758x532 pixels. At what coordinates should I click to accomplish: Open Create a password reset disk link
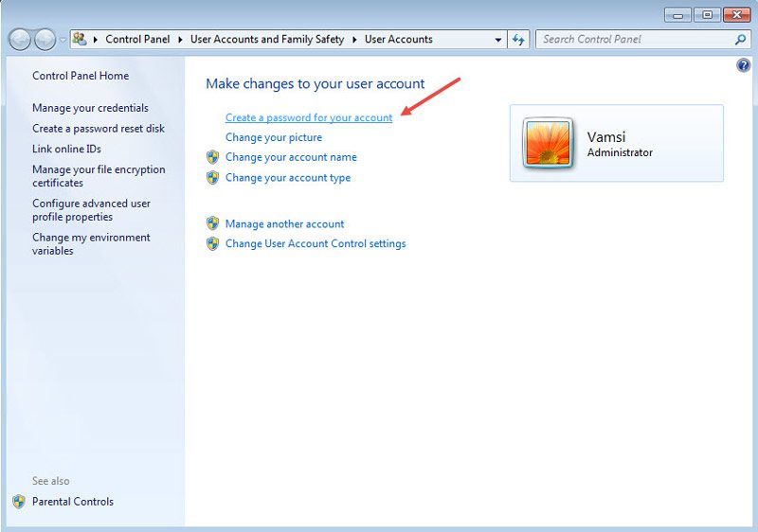(x=99, y=129)
